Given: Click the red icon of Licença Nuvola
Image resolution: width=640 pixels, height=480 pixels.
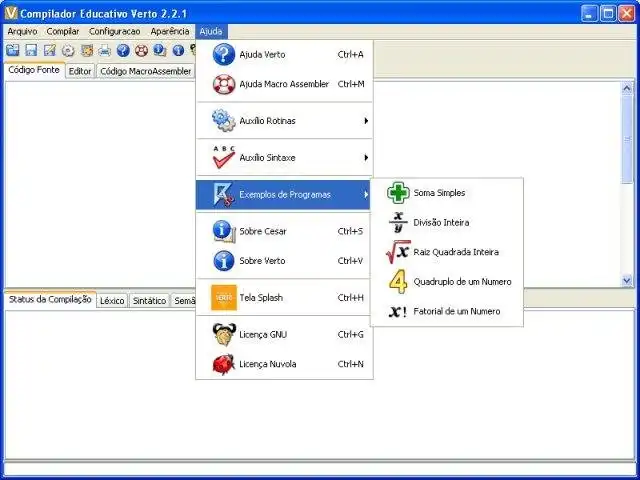Looking at the screenshot, I should point(224,364).
